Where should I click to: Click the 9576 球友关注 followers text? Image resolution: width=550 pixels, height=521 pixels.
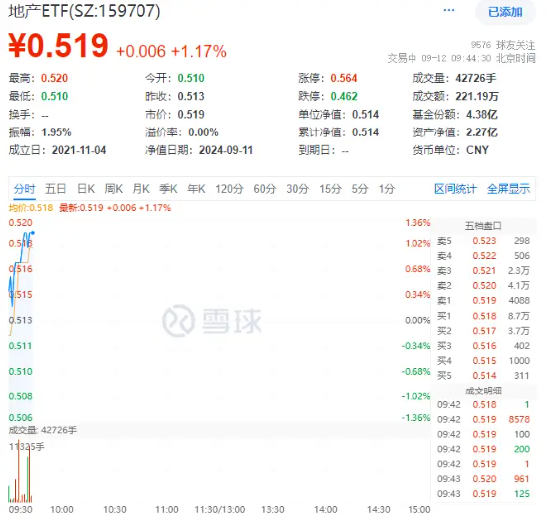coord(503,45)
